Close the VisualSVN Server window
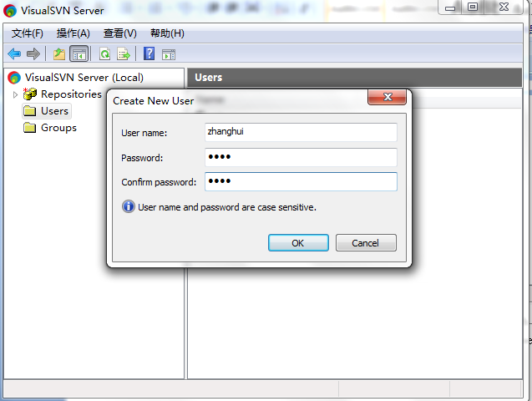This screenshot has height=401, width=532. tap(504, 8)
